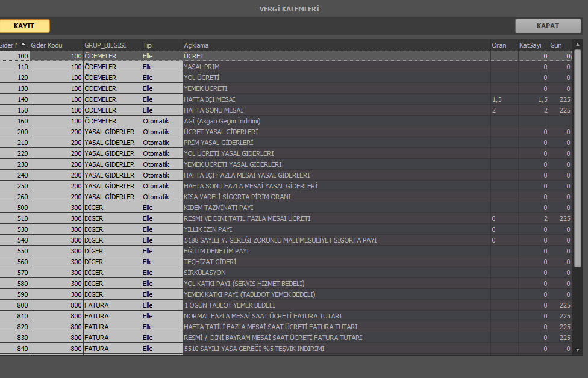Select HAFTA İÇİ FAZLA MESAİ YASAL GİDERLERİ
Image resolution: width=588 pixels, height=378 pixels.
tap(336, 175)
